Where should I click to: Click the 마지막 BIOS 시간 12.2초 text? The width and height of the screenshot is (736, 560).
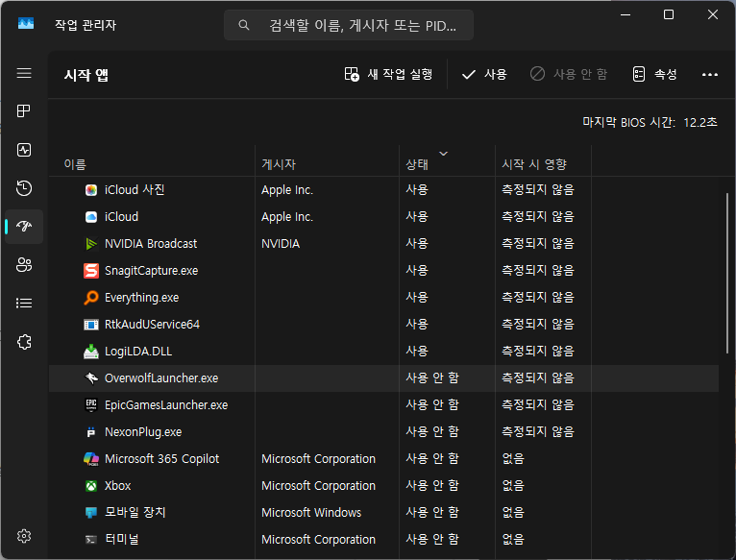tap(650, 123)
